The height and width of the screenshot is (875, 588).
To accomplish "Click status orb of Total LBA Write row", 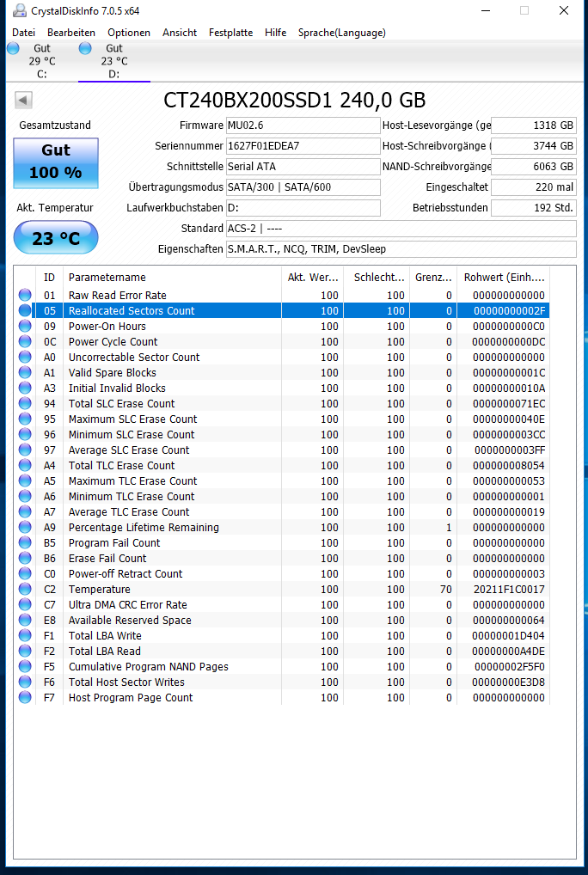I will coord(25,635).
